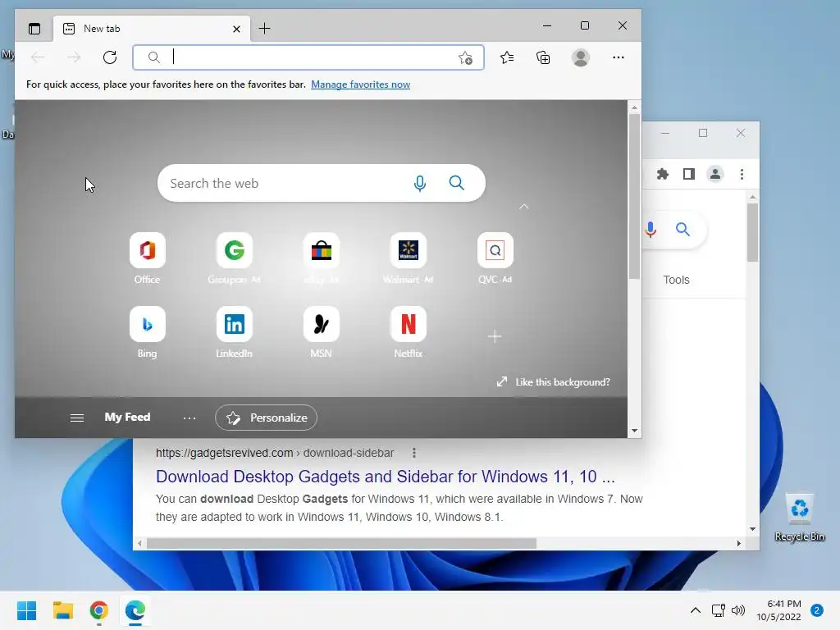Open options for gadgetsrevived.com result
The width and height of the screenshot is (840, 630).
tap(414, 453)
